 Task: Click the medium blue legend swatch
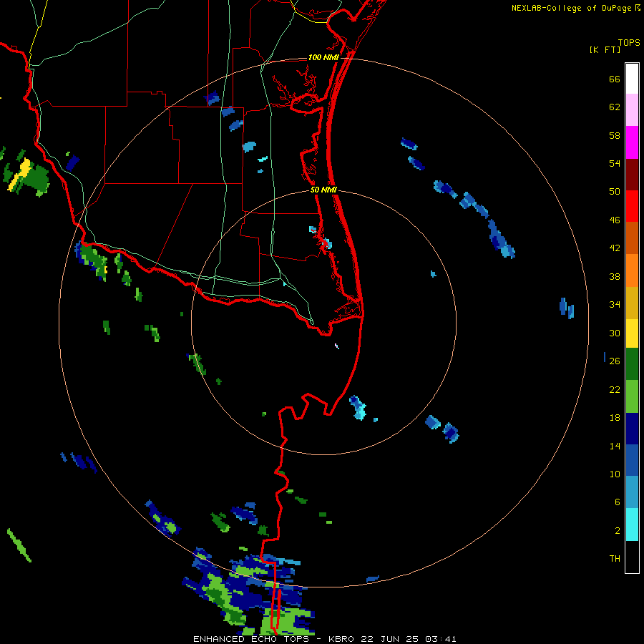632,460
